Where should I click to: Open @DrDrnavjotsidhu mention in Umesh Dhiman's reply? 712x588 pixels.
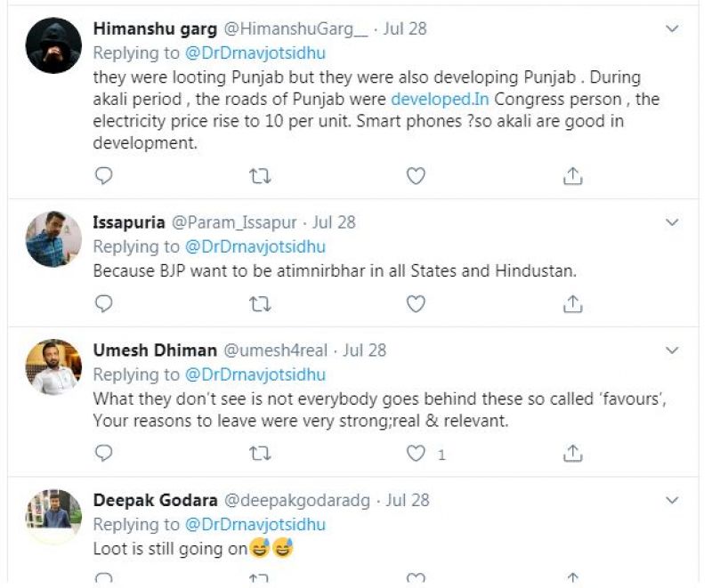255,374
